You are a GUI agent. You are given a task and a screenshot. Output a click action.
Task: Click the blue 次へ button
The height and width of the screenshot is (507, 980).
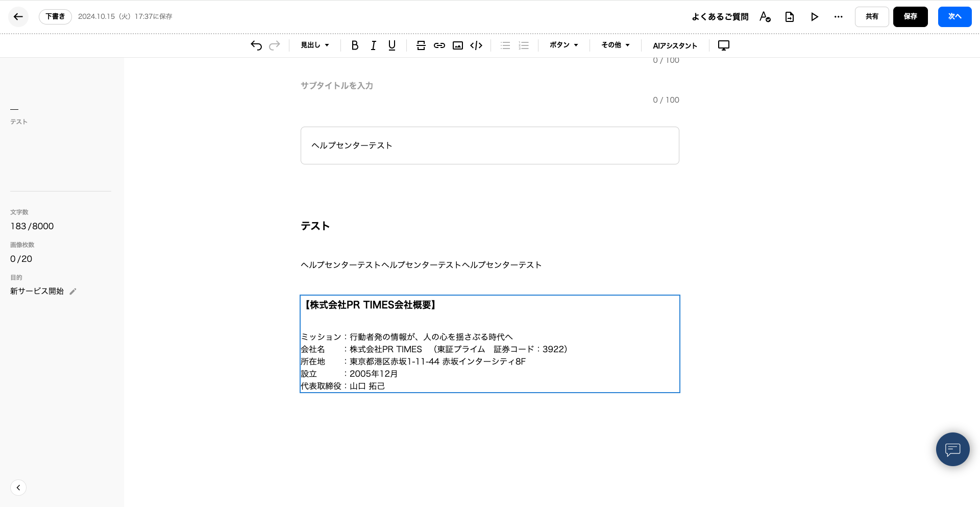[x=954, y=17]
